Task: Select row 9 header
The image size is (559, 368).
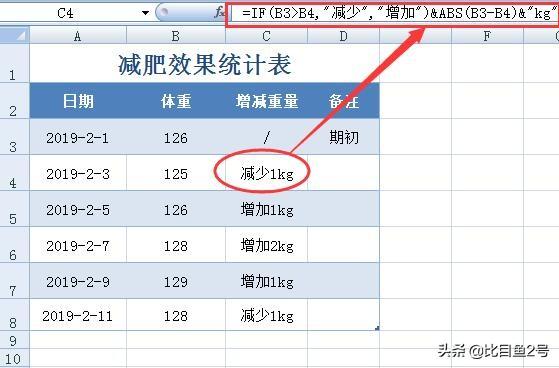Action: [14, 340]
